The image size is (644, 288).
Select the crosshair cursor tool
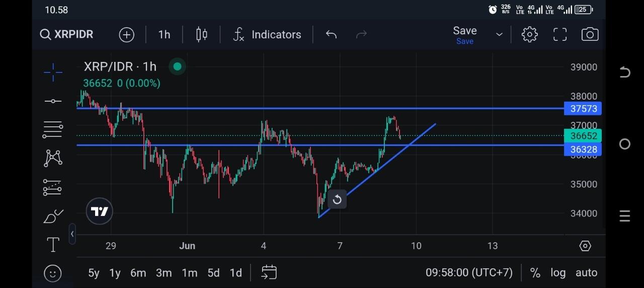point(53,73)
